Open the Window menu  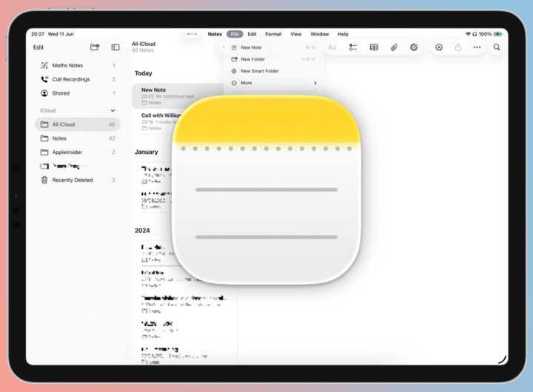[x=320, y=34]
